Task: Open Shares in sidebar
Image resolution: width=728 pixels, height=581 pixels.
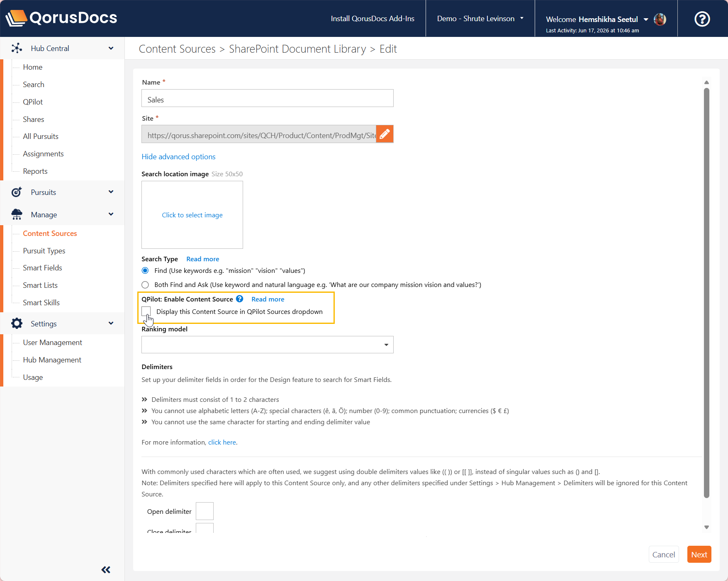Action: coord(34,119)
